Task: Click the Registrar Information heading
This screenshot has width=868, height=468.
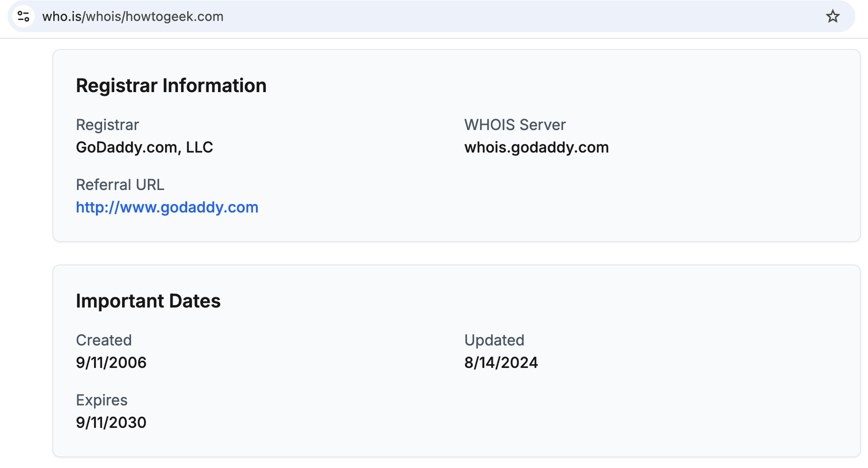Action: (171, 85)
